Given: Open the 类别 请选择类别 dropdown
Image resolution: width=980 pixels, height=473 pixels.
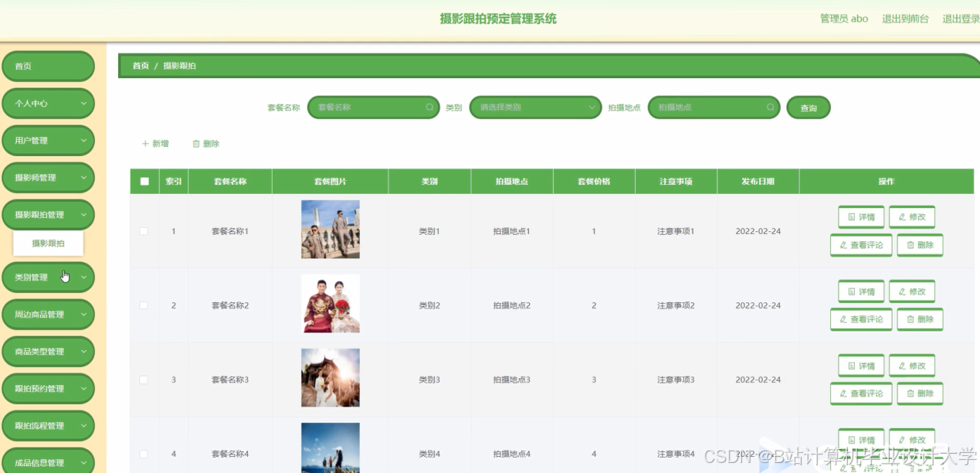Looking at the screenshot, I should [x=535, y=107].
